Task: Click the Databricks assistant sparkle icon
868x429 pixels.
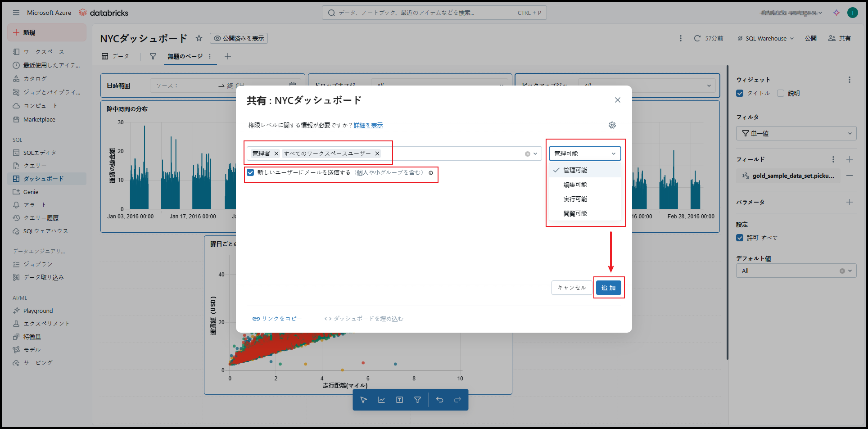Action: (836, 13)
